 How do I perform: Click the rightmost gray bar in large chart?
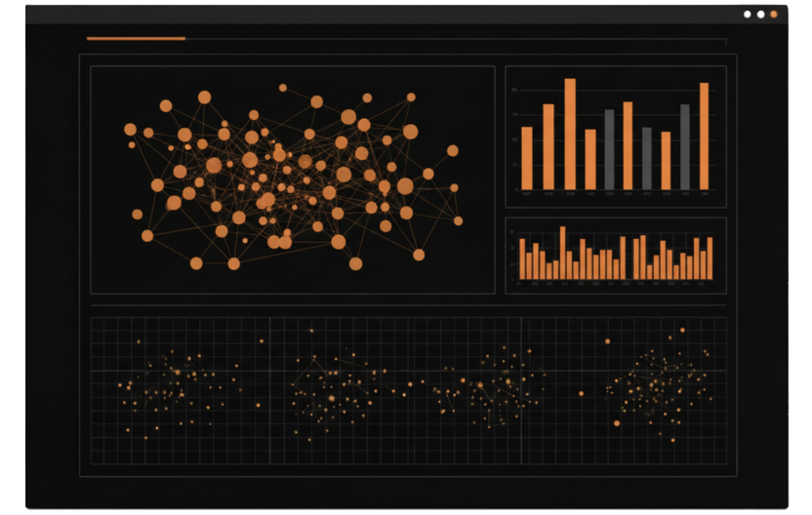[684, 147]
